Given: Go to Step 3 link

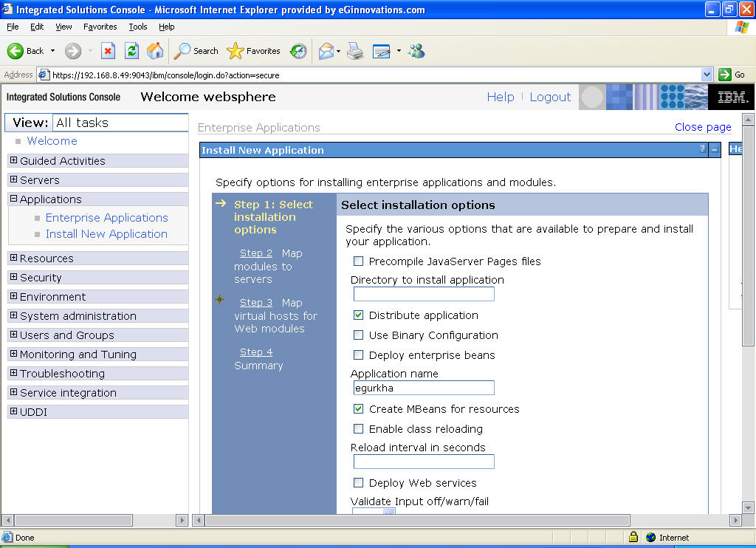Looking at the screenshot, I should tap(256, 303).
